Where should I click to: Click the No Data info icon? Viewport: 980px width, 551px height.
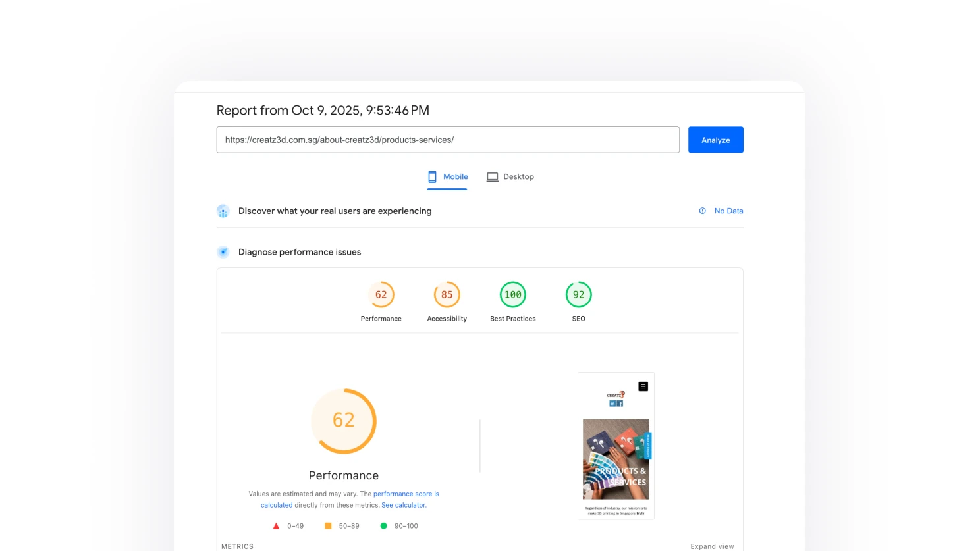[702, 211]
